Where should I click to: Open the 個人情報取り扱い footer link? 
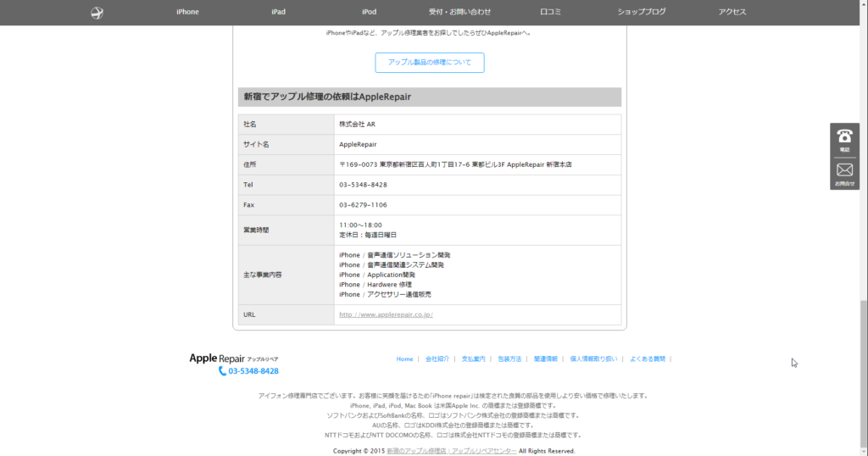tap(593, 359)
